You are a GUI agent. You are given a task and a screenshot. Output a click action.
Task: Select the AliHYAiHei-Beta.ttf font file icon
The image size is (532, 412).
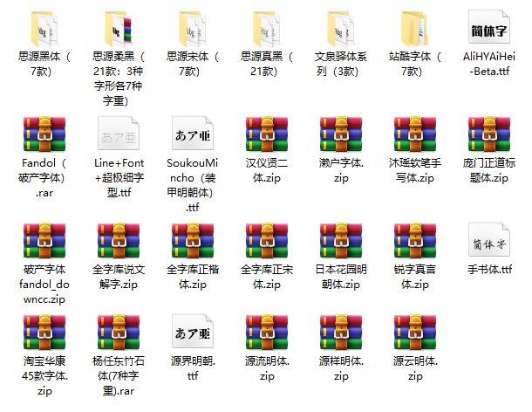489,26
